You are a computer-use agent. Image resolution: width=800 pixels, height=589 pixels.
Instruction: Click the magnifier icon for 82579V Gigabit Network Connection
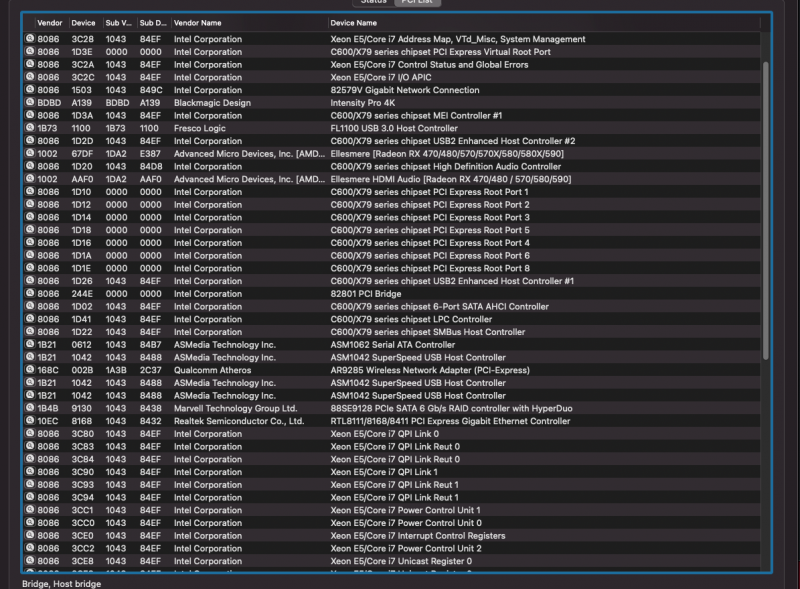(x=30, y=89)
